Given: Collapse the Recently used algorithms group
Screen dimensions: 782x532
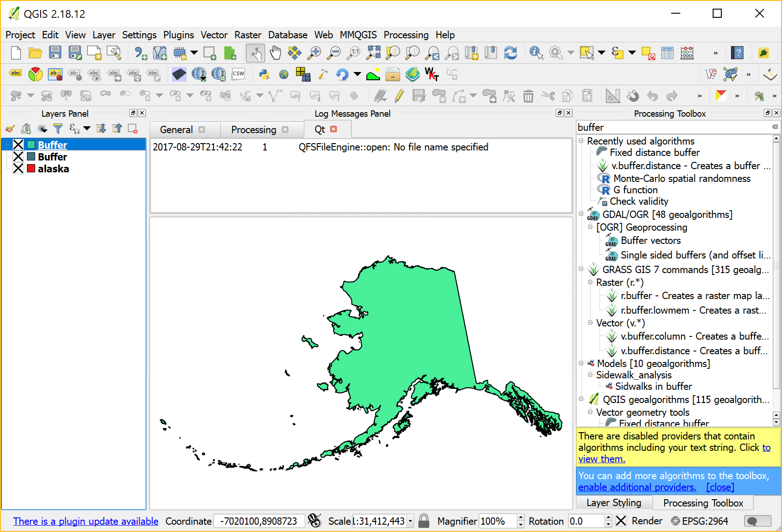Looking at the screenshot, I should pos(581,141).
